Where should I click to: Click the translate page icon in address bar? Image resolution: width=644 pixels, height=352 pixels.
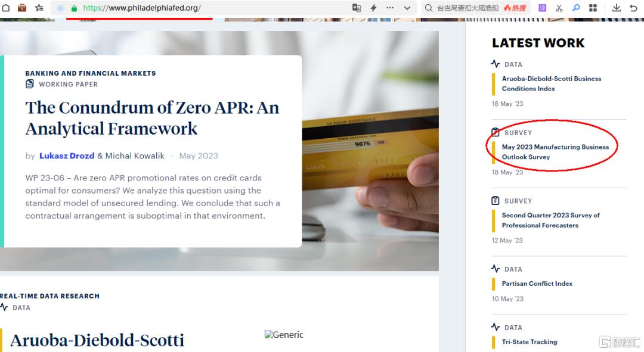357,8
